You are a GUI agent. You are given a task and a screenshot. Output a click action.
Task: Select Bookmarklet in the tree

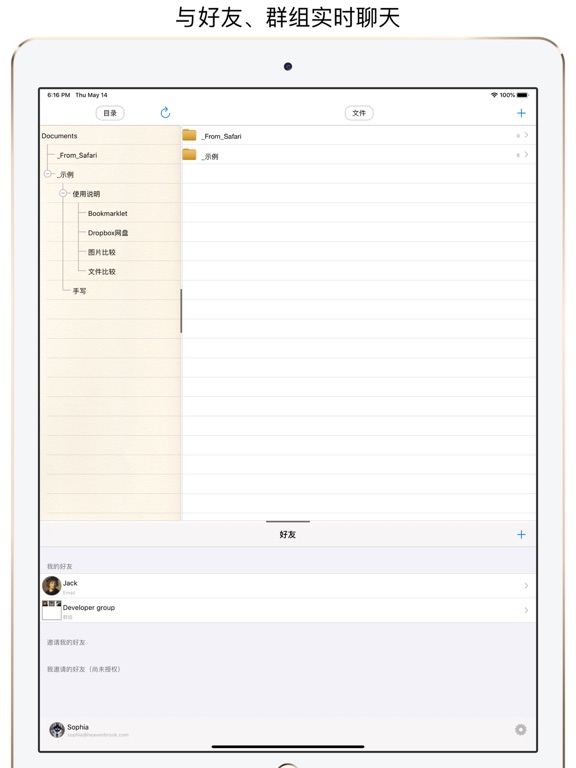pyautogui.click(x=108, y=214)
